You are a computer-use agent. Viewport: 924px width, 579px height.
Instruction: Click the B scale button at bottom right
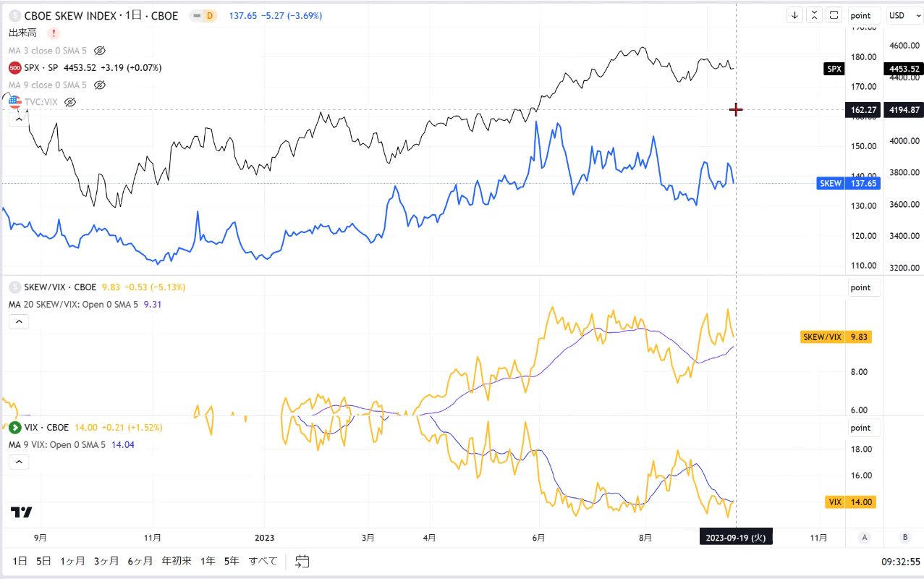click(904, 537)
